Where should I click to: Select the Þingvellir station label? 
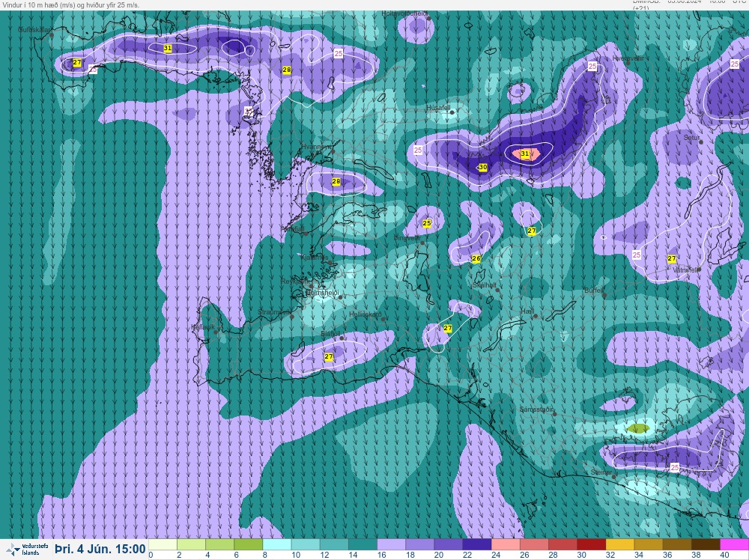(x=407, y=238)
